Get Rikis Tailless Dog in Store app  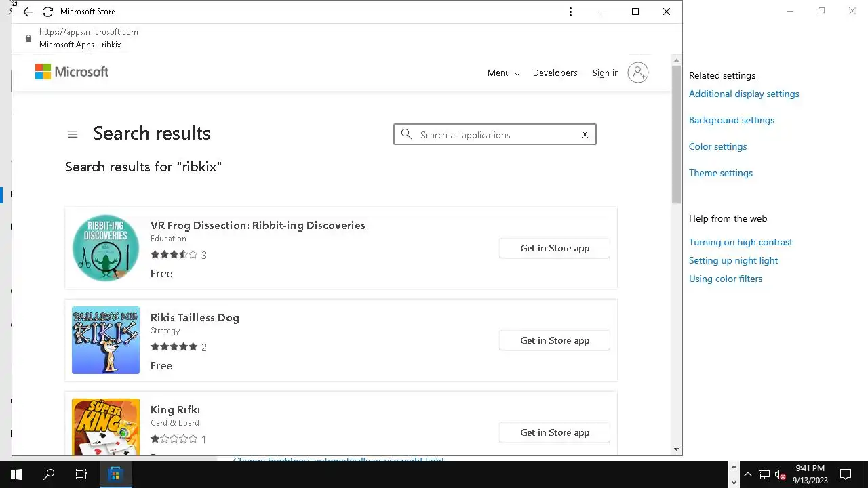[555, 340]
